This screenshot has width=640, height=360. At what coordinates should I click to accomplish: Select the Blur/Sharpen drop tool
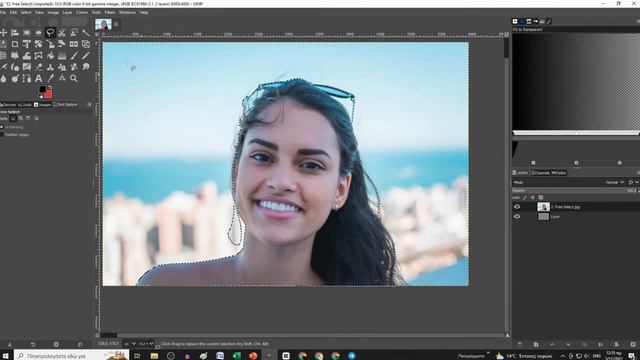(x=3, y=78)
